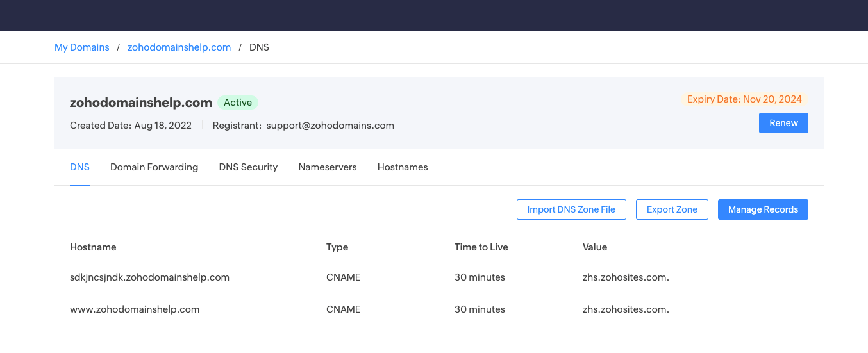Click the Hostname column header
Screen dimensions: 868x353
pos(93,247)
